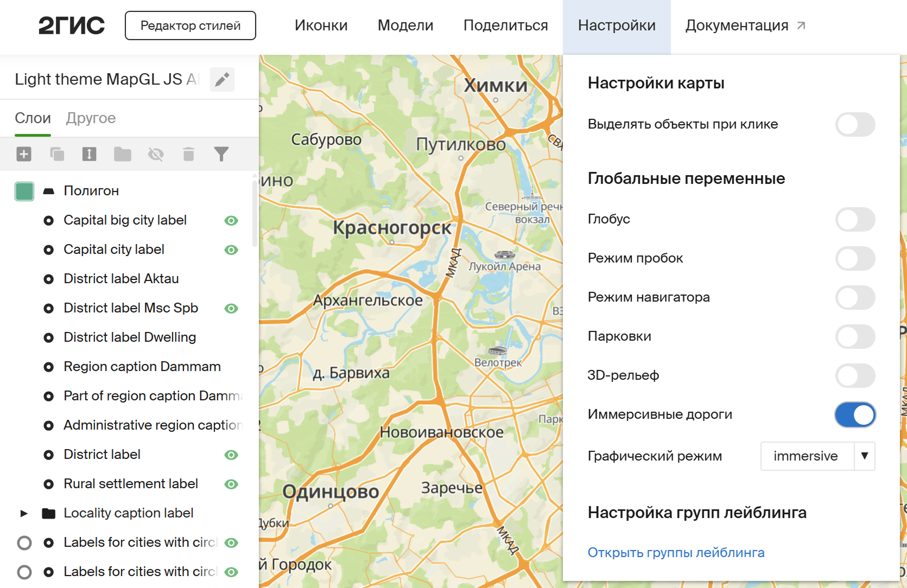907x588 pixels.
Task: Click the duplicate layer icon
Action: (57, 155)
